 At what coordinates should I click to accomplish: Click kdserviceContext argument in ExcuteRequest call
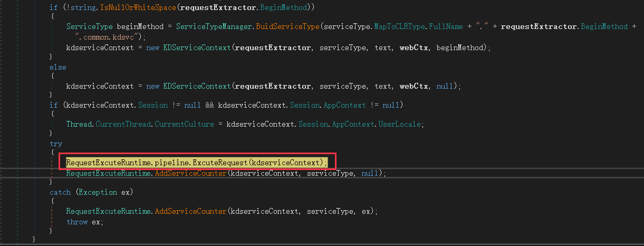(x=285, y=163)
